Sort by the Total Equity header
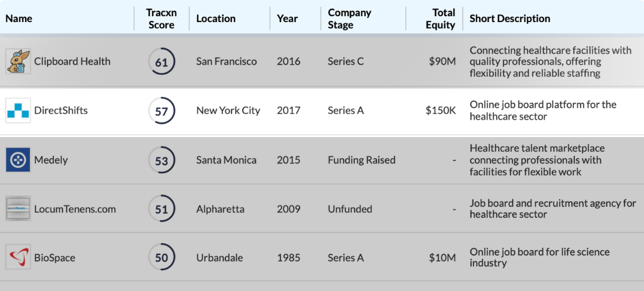Image resolution: width=644 pixels, height=291 pixels. [x=440, y=19]
